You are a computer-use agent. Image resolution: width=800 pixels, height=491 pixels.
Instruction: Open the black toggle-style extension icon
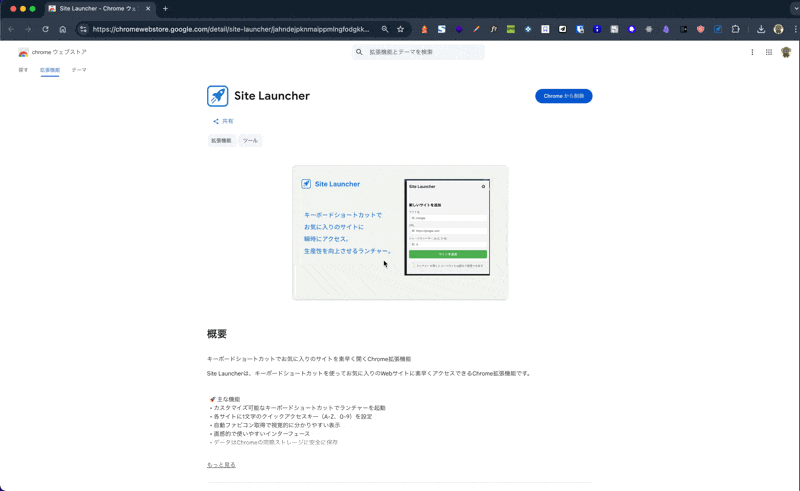tap(683, 29)
